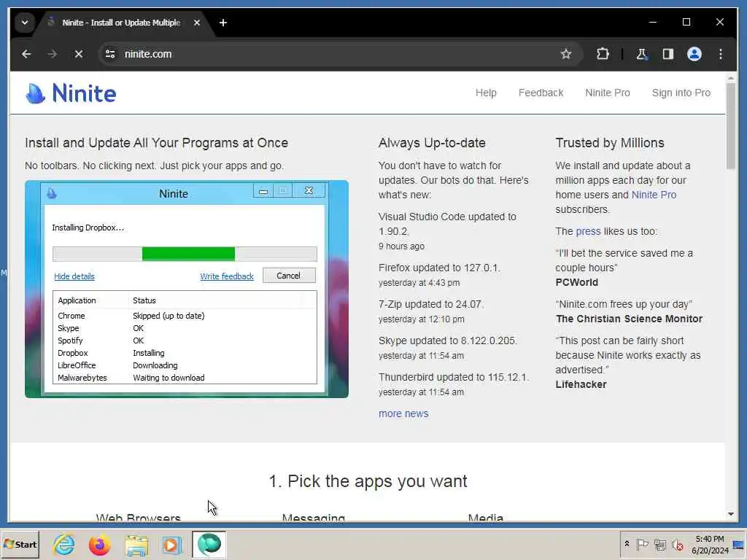
Task: Launch Internet Explorer from taskbar
Action: pos(64,544)
